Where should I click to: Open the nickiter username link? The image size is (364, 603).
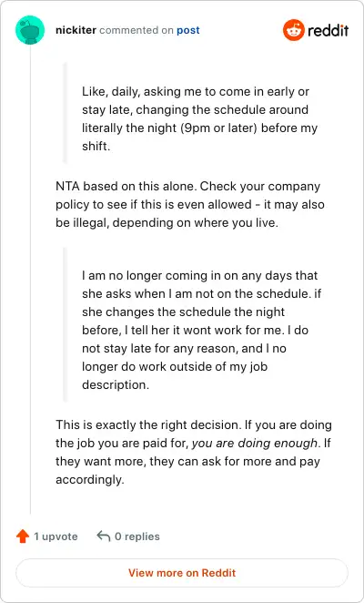(x=76, y=30)
